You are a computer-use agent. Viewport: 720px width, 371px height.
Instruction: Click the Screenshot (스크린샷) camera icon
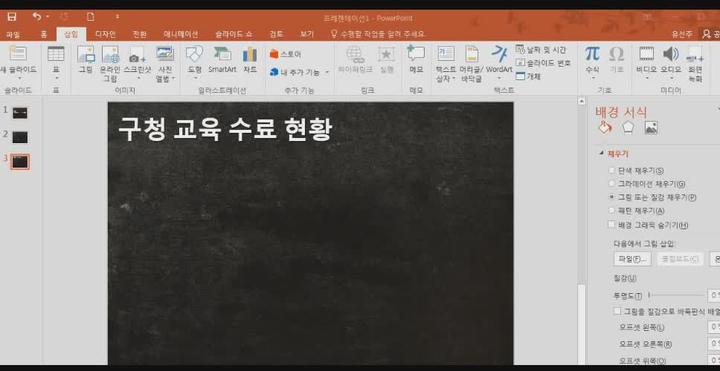click(137, 55)
